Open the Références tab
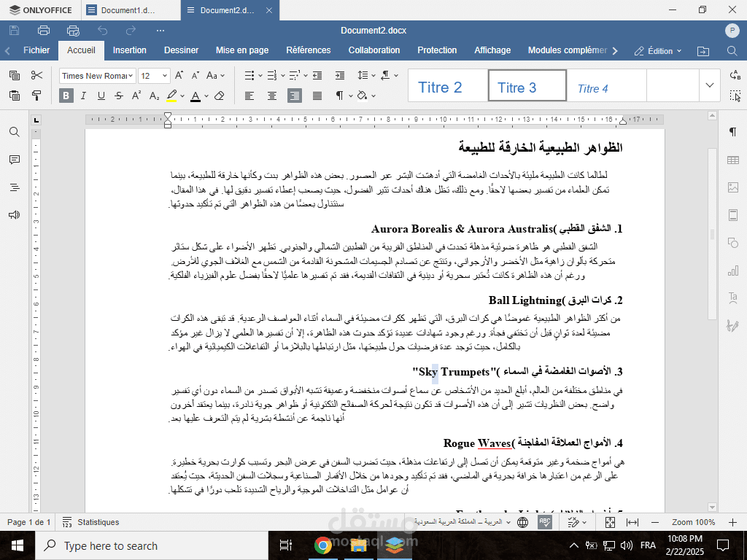Screen dimensions: 747x560 309,50
